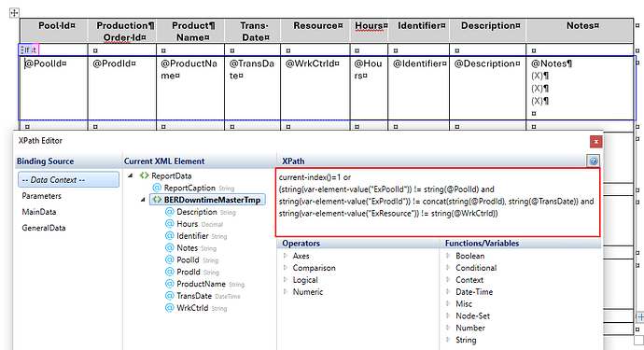Viewport: 644px width, 350px height.
Task: Collapse the ReportData tree node
Action: 131,175
